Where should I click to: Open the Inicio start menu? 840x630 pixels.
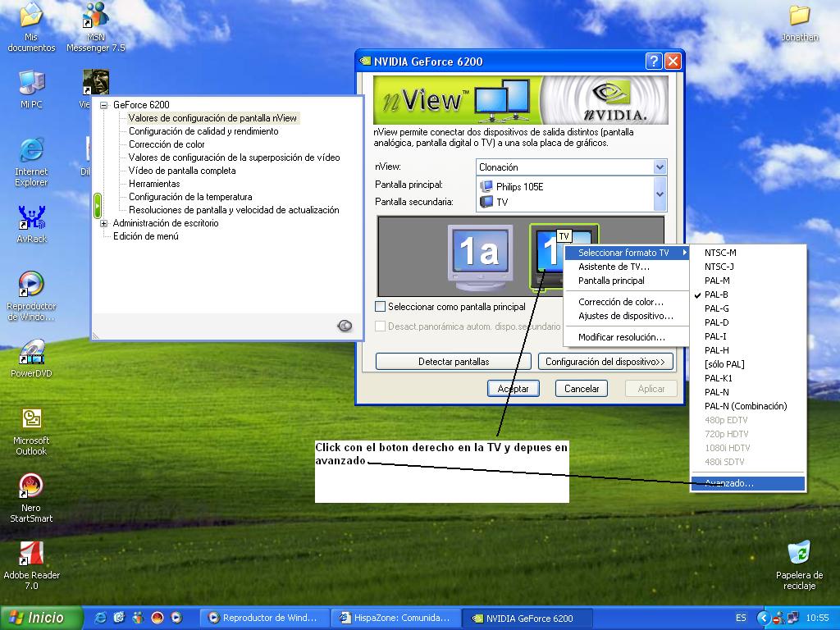[x=41, y=618]
